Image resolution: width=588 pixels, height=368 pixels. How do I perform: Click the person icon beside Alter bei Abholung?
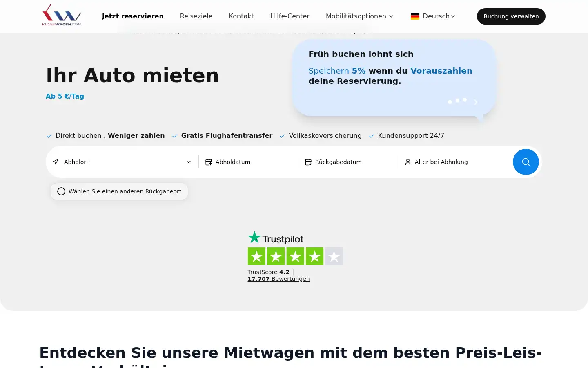(x=408, y=162)
